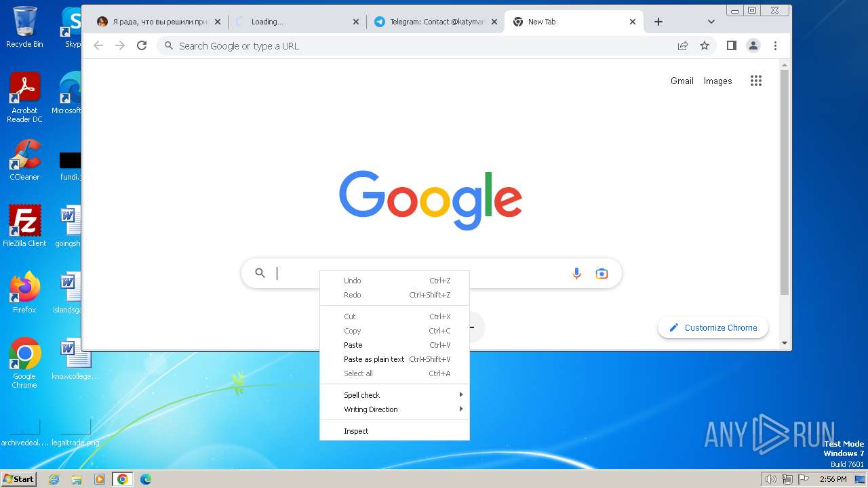Open the Images link
This screenshot has height=488, width=868.
coord(717,81)
